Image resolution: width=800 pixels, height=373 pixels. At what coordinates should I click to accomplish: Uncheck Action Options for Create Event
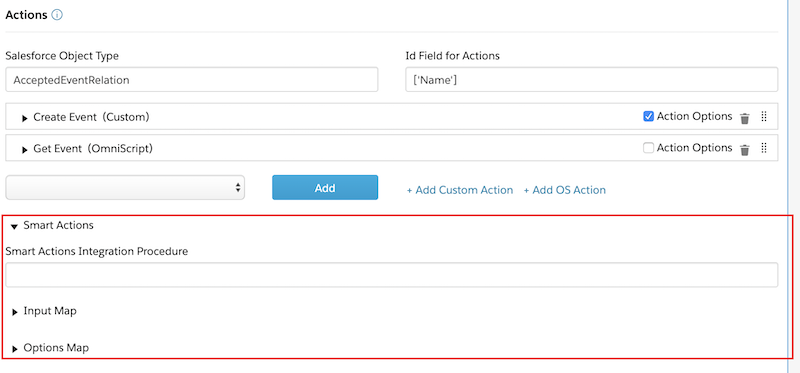click(x=648, y=116)
